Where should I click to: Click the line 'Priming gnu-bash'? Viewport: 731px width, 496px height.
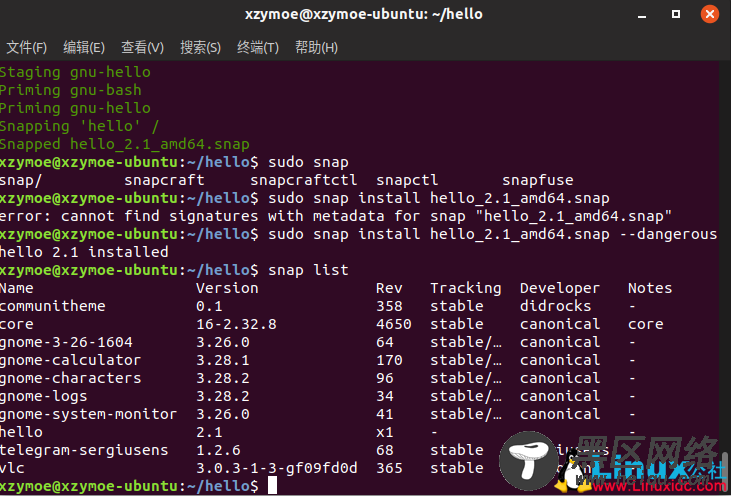tap(70, 90)
